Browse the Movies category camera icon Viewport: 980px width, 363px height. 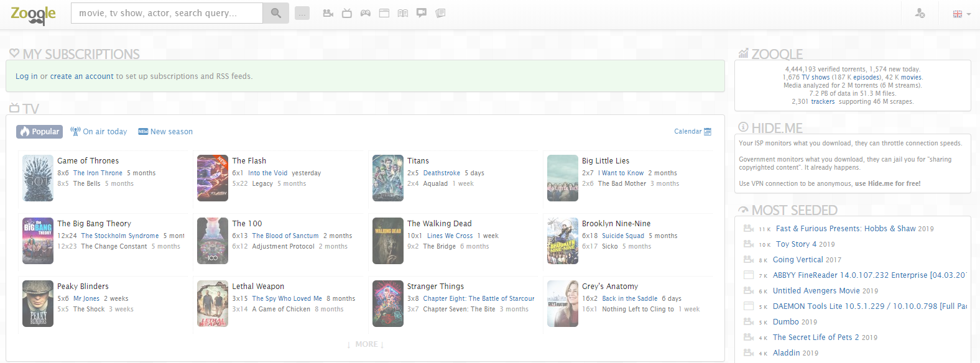tap(328, 13)
